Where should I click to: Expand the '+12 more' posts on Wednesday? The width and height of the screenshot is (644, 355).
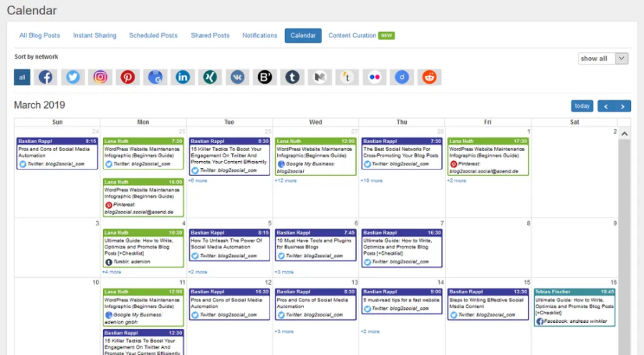pyautogui.click(x=285, y=180)
